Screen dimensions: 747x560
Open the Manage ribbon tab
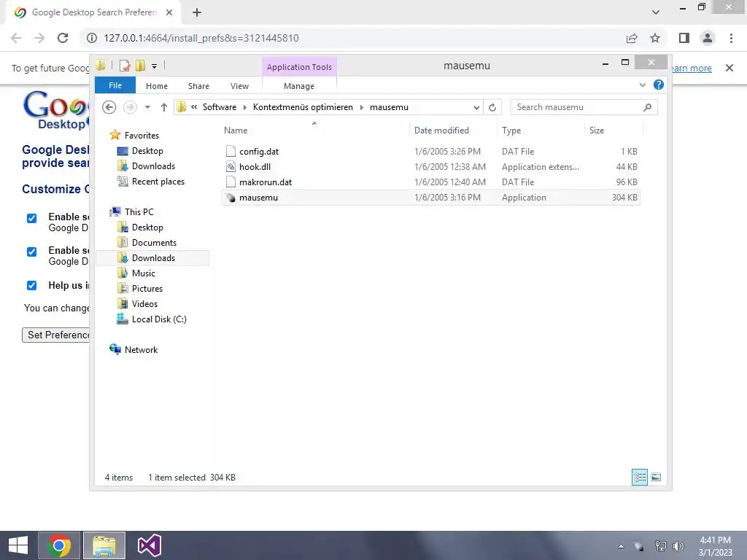point(299,86)
